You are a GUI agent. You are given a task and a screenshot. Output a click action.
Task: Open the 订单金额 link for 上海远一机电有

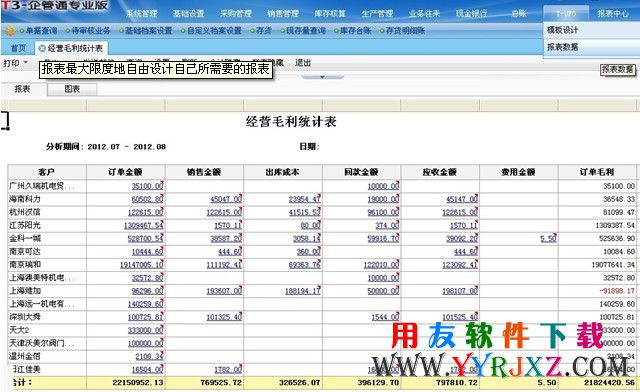click(x=145, y=304)
